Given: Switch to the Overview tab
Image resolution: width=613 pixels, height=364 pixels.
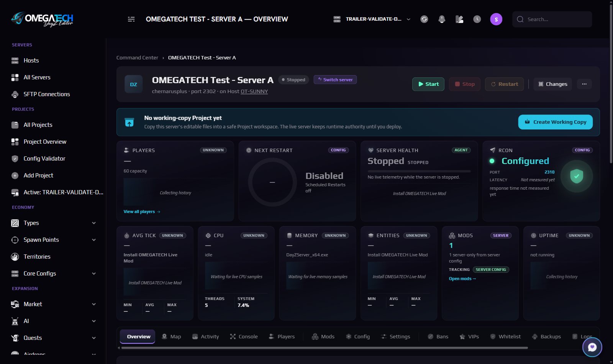Looking at the screenshot, I should 138,336.
